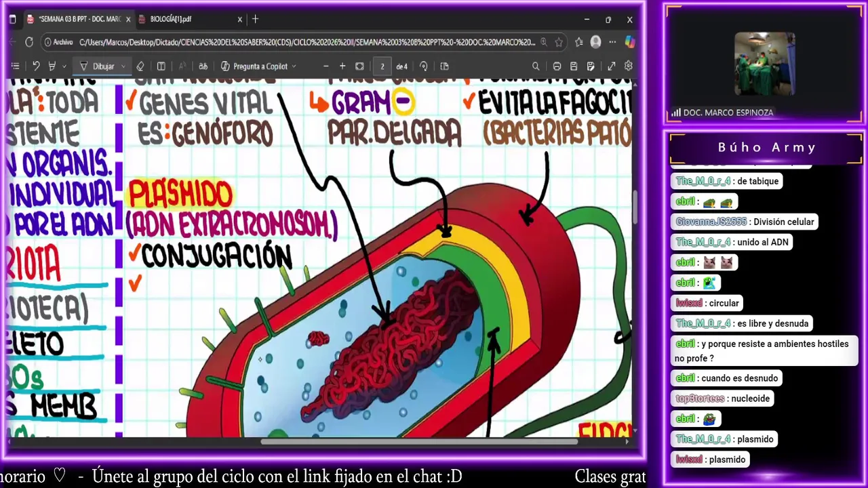Image resolution: width=868 pixels, height=488 pixels.
Task: Open the favorites list icon
Action: pos(578,42)
